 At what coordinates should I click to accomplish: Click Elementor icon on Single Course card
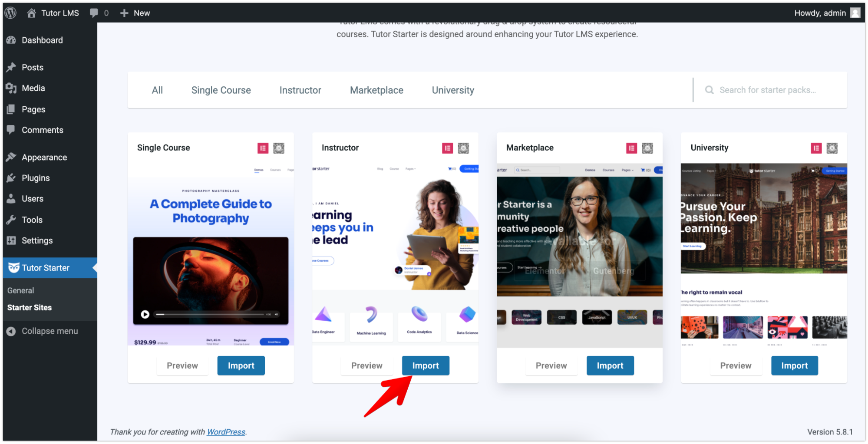[263, 148]
